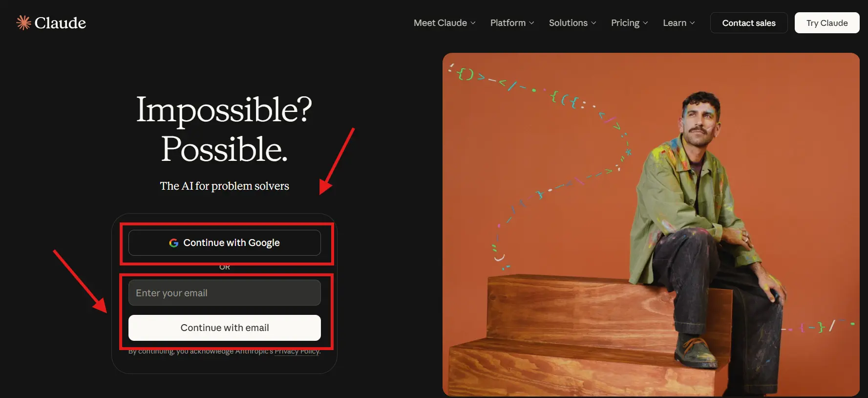The width and height of the screenshot is (868, 398).
Task: Open the Learn menu label
Action: pos(675,23)
